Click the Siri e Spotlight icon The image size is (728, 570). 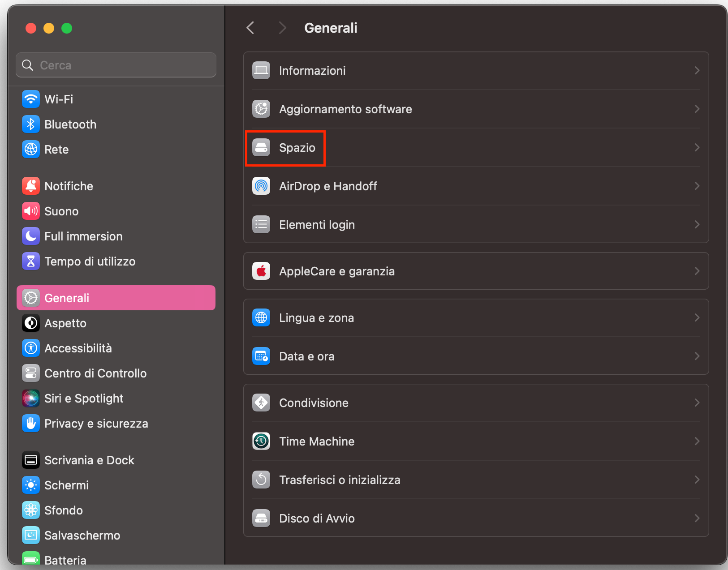[x=30, y=399]
